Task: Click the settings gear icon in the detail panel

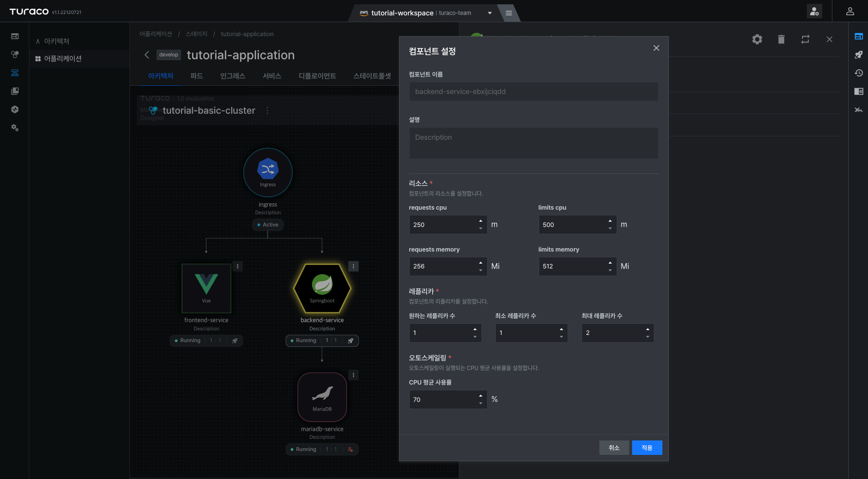Action: (x=757, y=40)
